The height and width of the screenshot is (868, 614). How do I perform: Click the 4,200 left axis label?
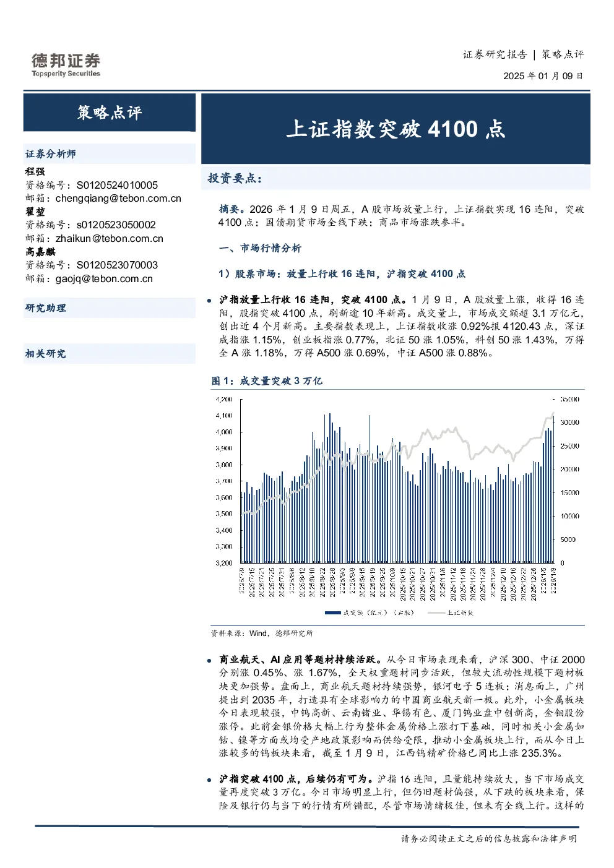(224, 400)
